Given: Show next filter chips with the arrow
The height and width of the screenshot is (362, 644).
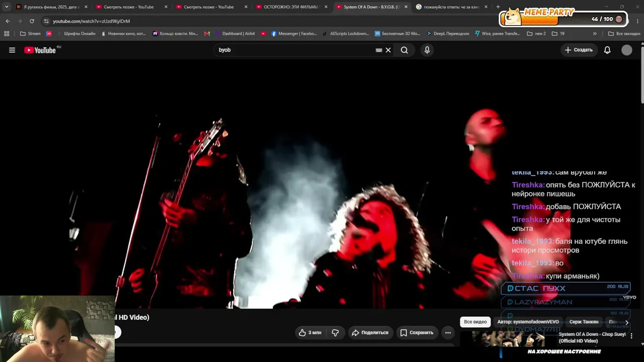Looking at the screenshot, I should pyautogui.click(x=627, y=322).
